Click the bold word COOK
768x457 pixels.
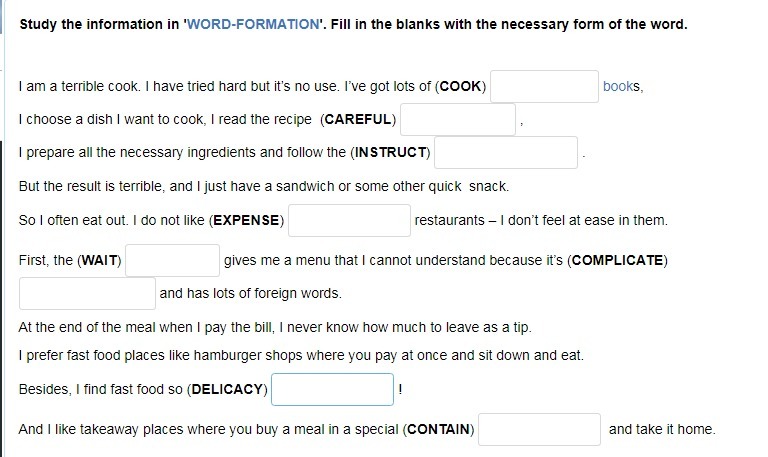pyautogui.click(x=460, y=86)
